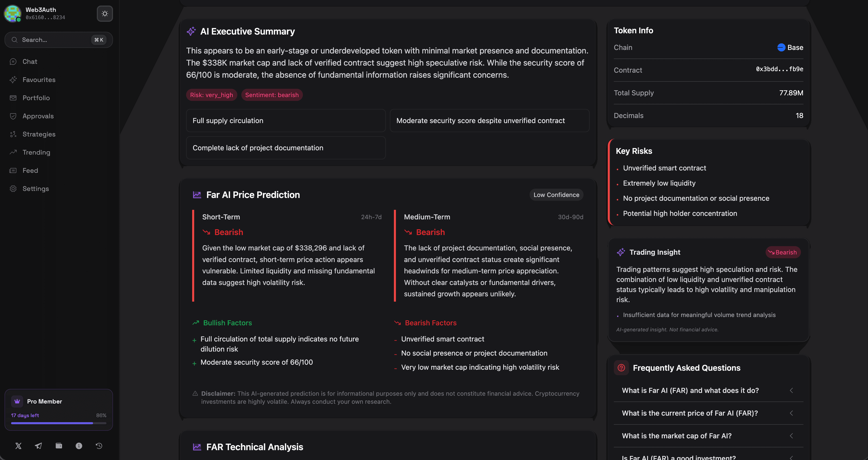
Task: Click the wallet icon in bottom bar
Action: (x=59, y=446)
